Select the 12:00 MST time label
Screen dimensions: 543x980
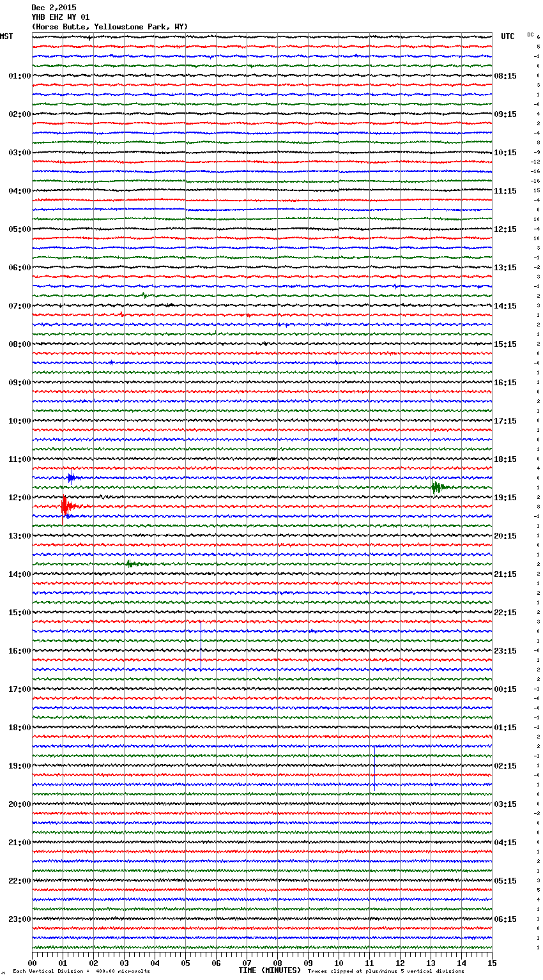(x=19, y=498)
